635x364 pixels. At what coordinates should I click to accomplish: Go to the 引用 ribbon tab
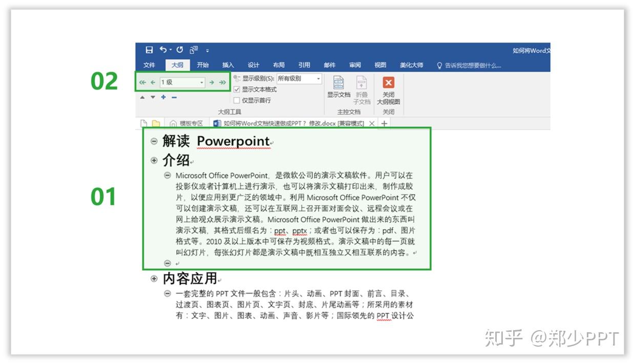pyautogui.click(x=304, y=65)
